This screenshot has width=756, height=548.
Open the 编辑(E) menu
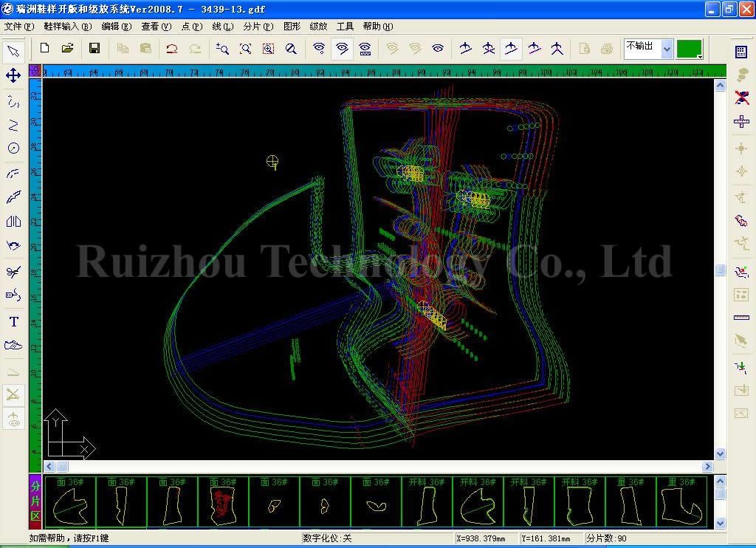[x=116, y=27]
